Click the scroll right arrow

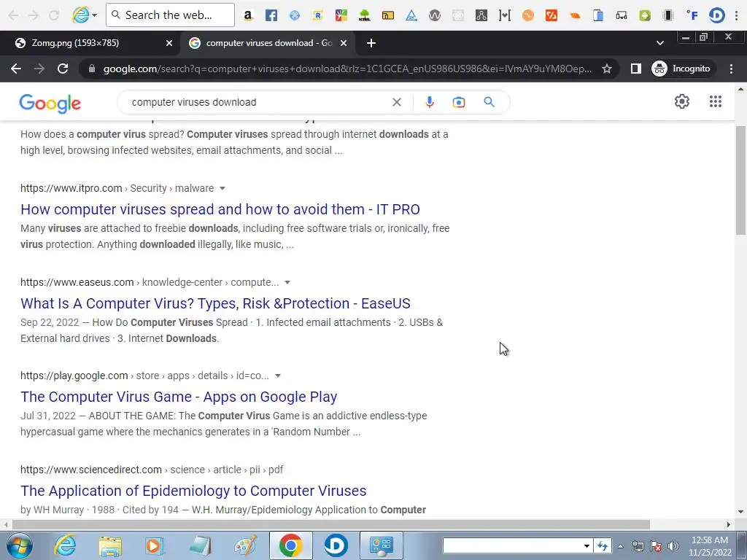click(x=729, y=524)
